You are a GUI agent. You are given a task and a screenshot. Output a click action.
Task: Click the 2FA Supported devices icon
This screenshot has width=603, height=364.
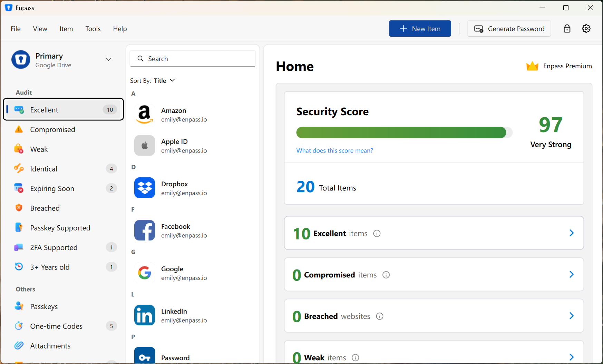tap(19, 247)
